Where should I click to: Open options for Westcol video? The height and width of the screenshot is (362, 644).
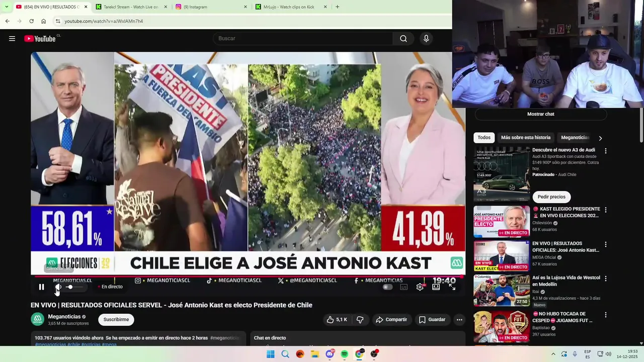(606, 279)
